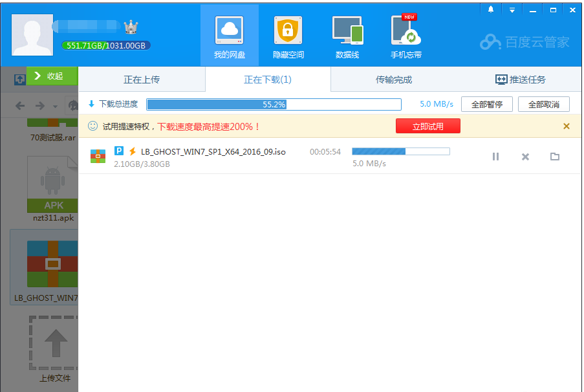This screenshot has width=584, height=392.
Task: Open the 我的网盘 cloud drive panel
Action: (229, 36)
